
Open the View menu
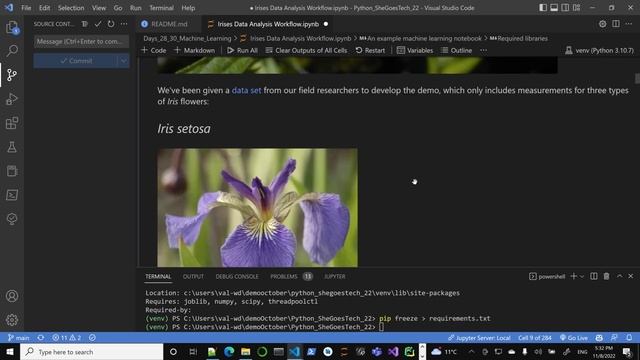click(x=99, y=8)
